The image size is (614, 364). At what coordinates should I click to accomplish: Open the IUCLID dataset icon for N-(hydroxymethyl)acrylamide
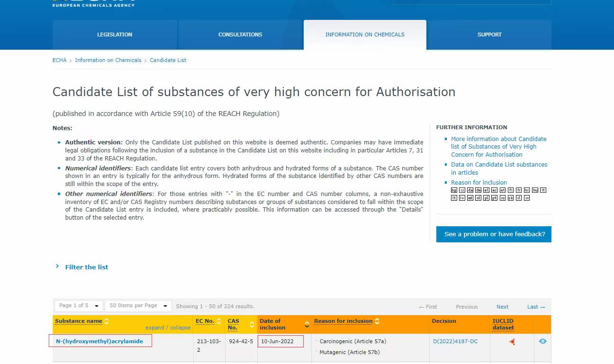click(x=512, y=341)
